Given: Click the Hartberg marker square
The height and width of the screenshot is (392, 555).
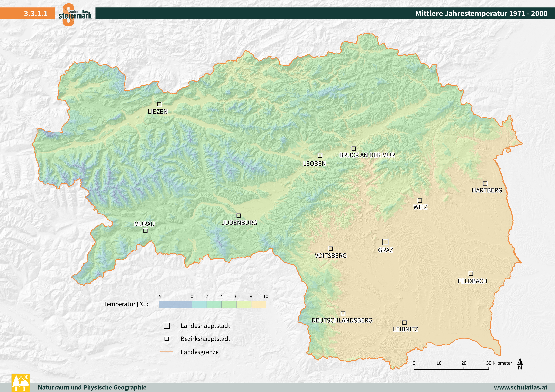Looking at the screenshot, I should [x=485, y=183].
